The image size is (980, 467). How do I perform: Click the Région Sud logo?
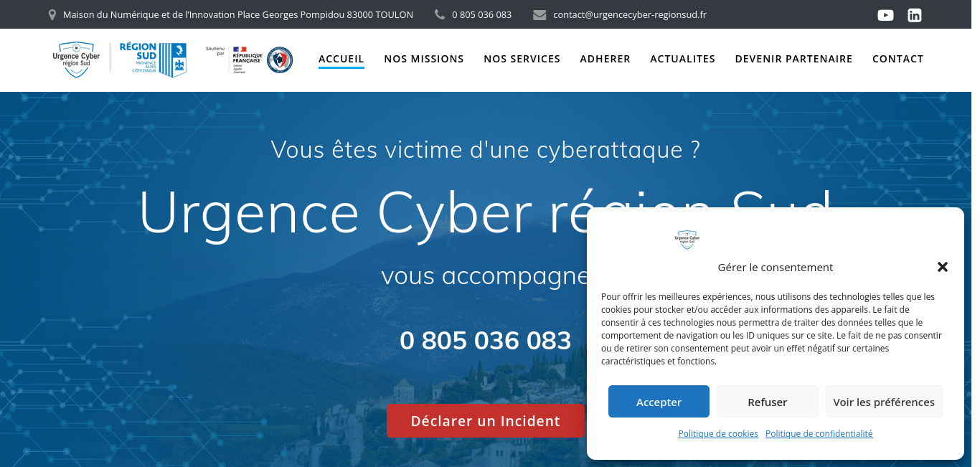[x=153, y=60]
